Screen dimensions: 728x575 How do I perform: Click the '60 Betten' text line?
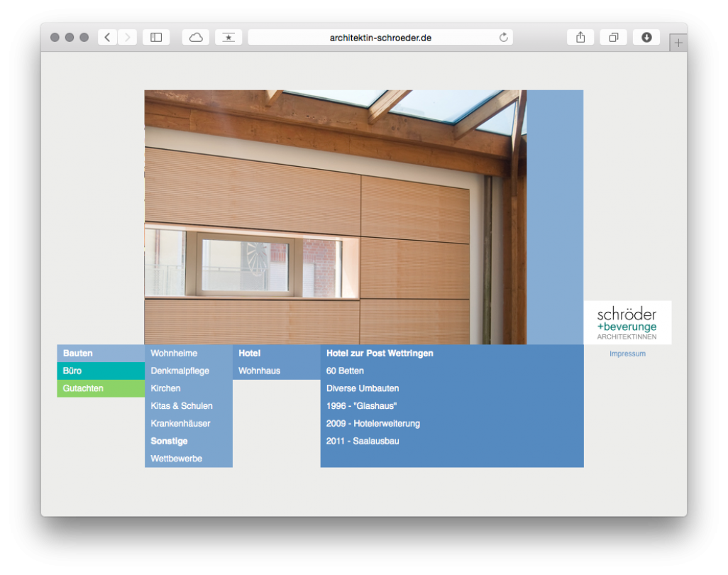tap(345, 371)
